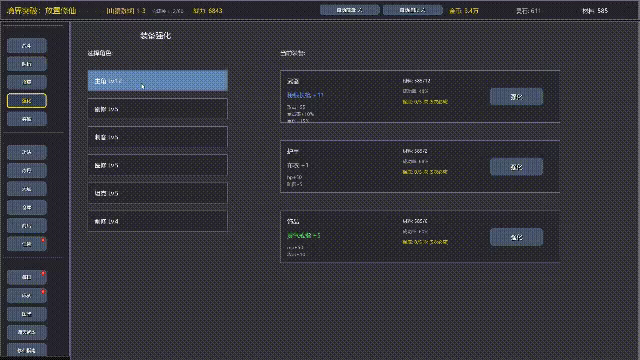Click the 战力 6843 power value
This screenshot has height=360, width=640.
(x=208, y=11)
